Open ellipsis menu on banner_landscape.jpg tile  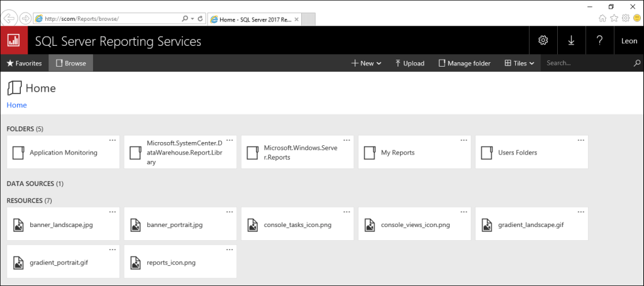click(113, 212)
